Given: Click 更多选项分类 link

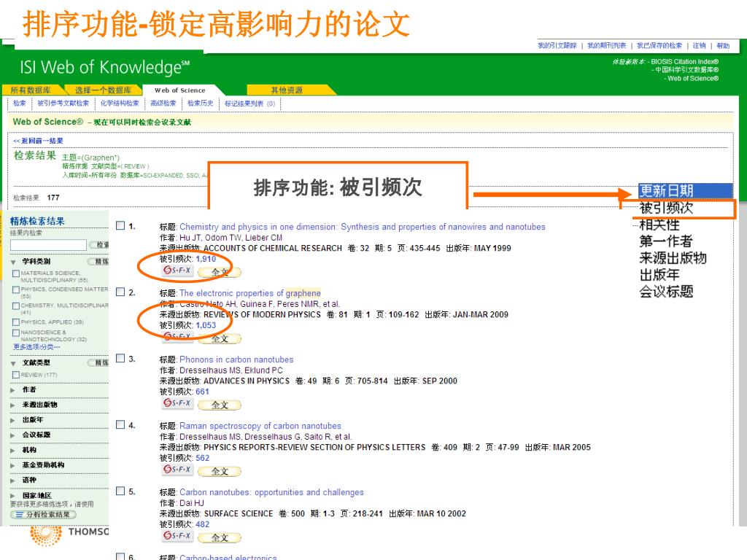Looking at the screenshot, I should coord(36,347).
